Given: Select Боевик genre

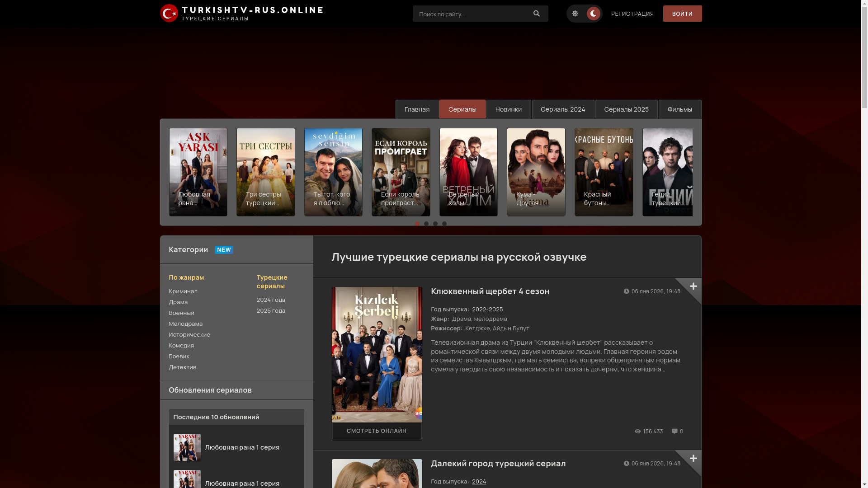Looking at the screenshot, I should pyautogui.click(x=179, y=357).
